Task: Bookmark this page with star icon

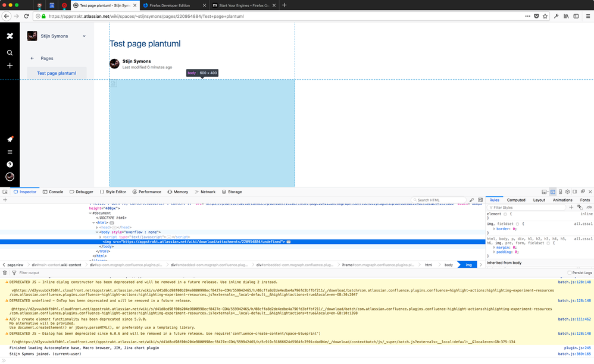Action: coord(545,16)
